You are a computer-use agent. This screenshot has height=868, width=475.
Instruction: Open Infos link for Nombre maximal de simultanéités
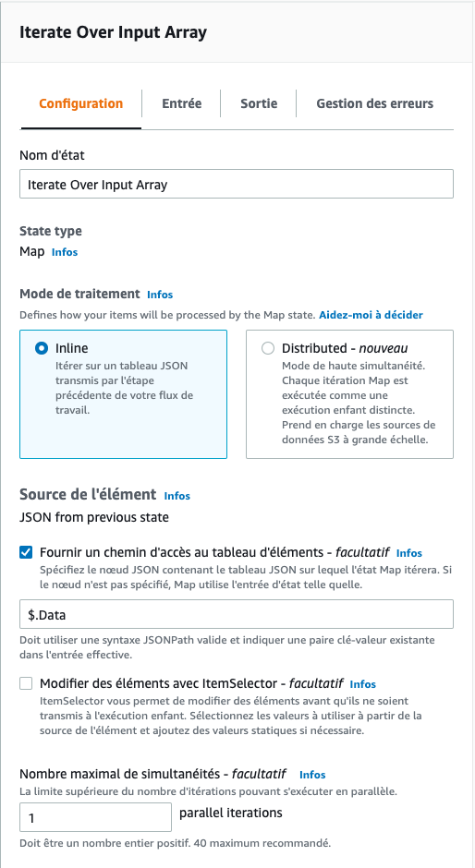312,775
